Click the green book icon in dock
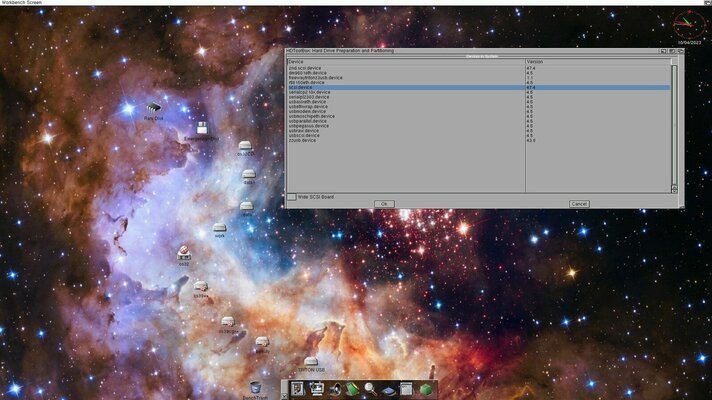 352,389
